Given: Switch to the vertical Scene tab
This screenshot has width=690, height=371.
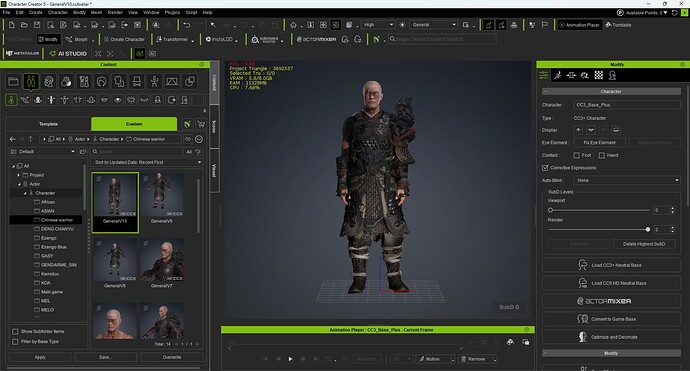Looking at the screenshot, I should coord(214,127).
